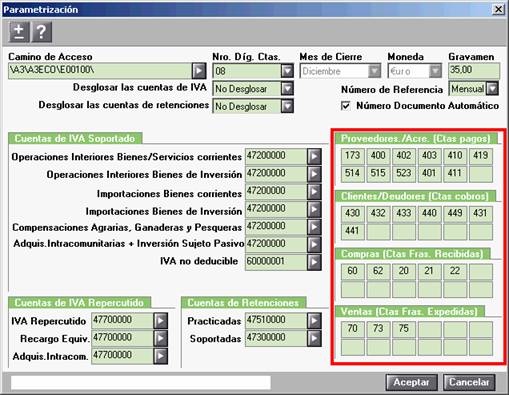Click browse arrow next to Camino de Acceso

(x=199, y=71)
